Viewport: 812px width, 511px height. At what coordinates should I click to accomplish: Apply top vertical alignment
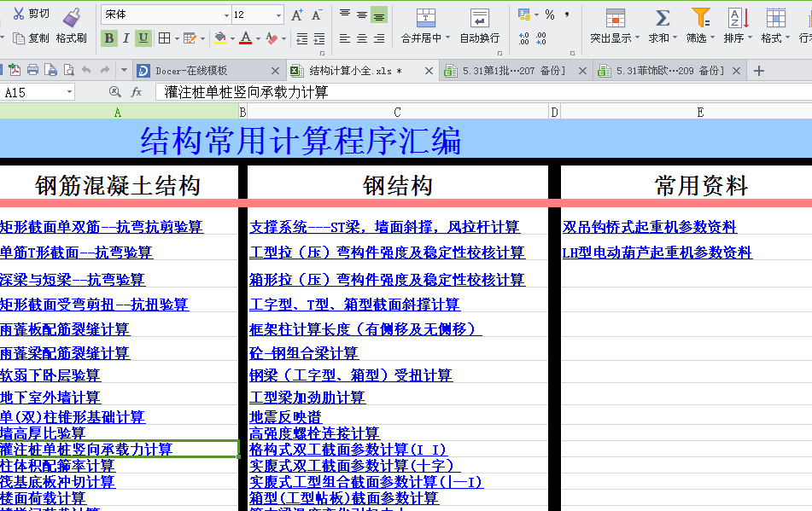coord(345,14)
